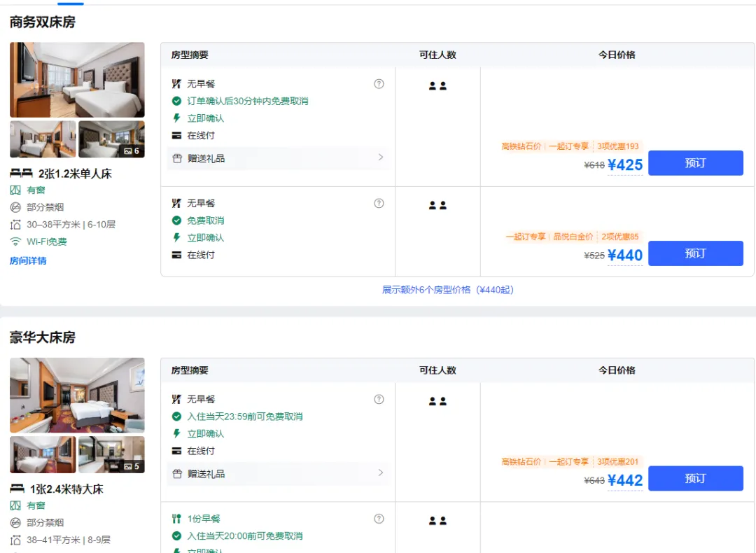Viewport: 756px width, 553px height.
Task: Open 房间详情 link for 商务双床房
Action: (28, 261)
